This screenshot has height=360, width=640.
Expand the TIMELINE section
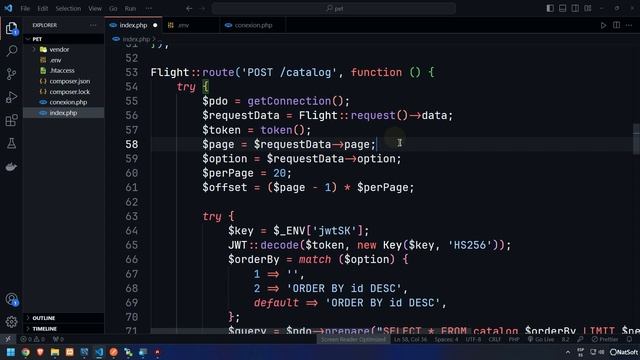pos(63,329)
